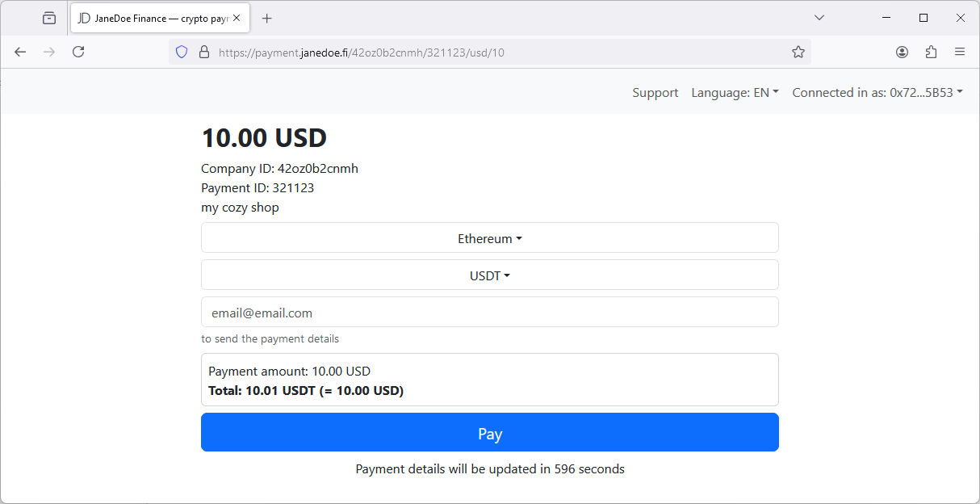Viewport: 980px width, 504px height.
Task: Click the Payment amount: 10.00 USD line
Action: (289, 372)
